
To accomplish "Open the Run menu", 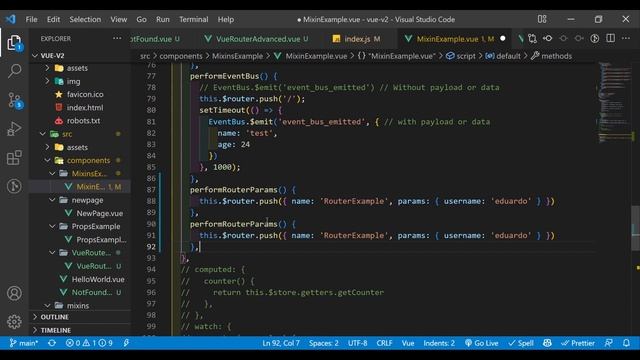I will (x=162, y=19).
